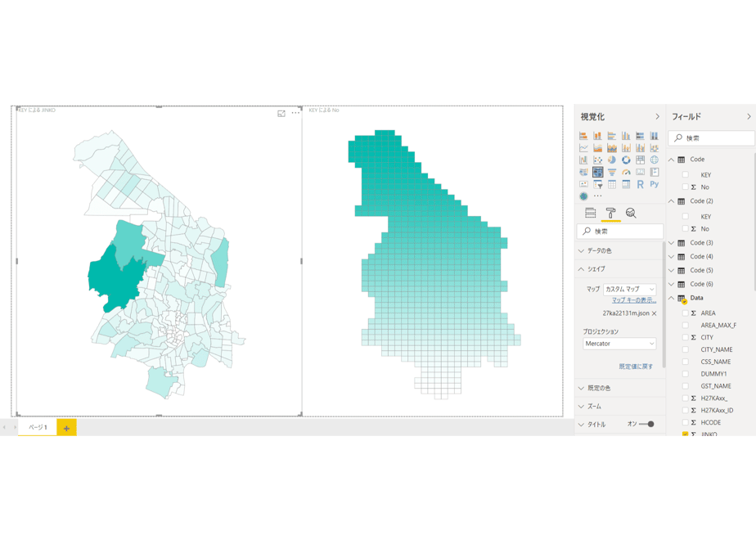Select the donut chart visual
Screen dimensions: 756x540
[626, 160]
